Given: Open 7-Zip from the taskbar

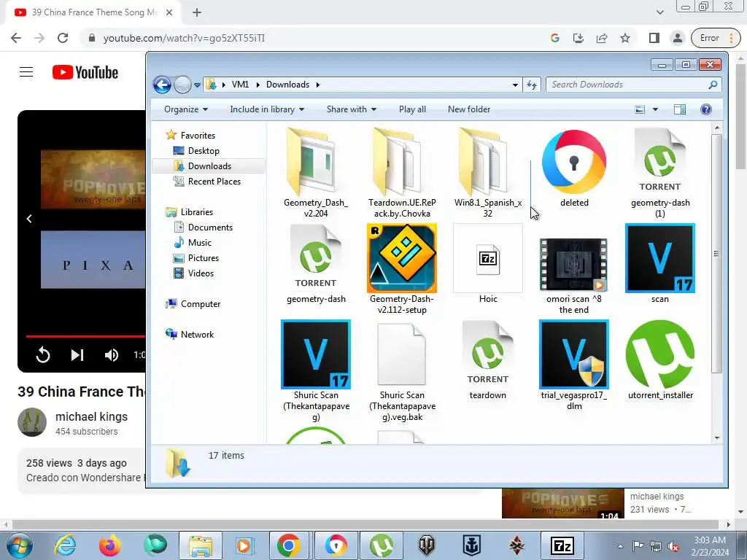Looking at the screenshot, I should pos(562,545).
